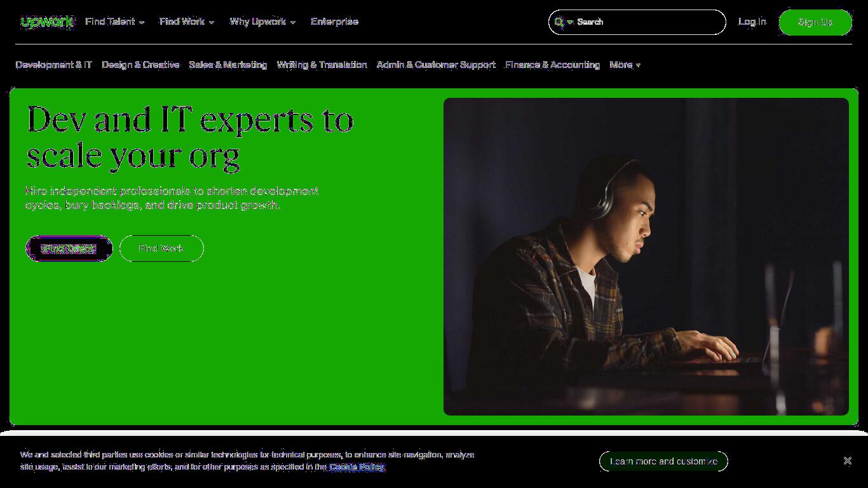Screen dimensions: 868x488
Task: Expand the More categories menu
Action: tap(625, 65)
